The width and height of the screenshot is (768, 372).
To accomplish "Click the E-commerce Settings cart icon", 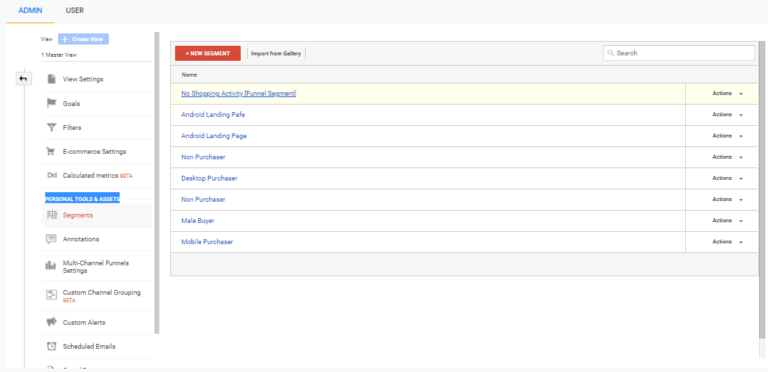I will point(51,152).
